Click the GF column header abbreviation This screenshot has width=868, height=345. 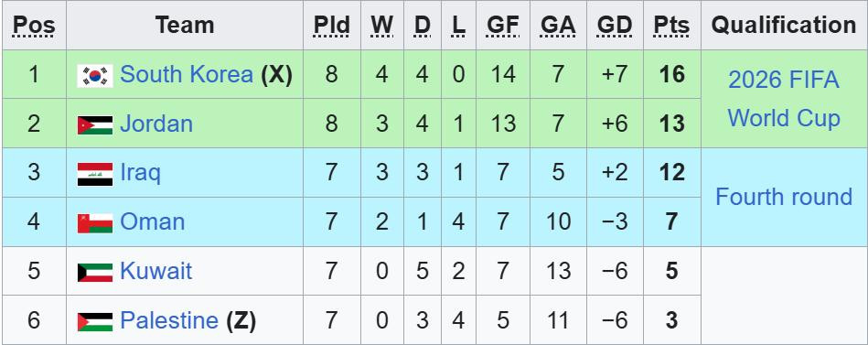coord(503,26)
